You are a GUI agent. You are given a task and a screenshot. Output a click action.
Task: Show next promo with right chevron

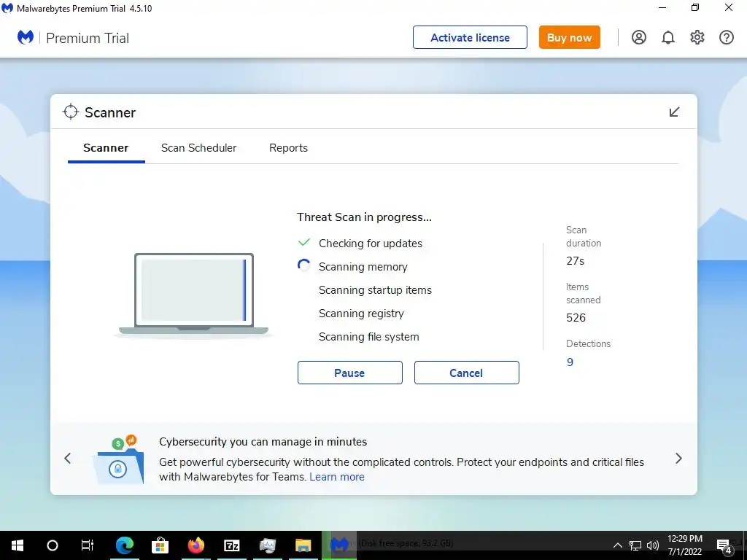pyautogui.click(x=678, y=458)
